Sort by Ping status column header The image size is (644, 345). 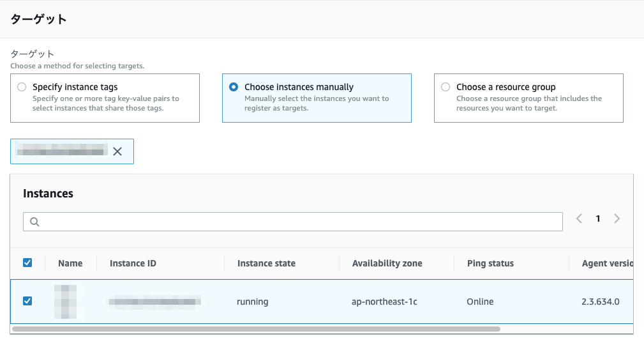pos(490,263)
